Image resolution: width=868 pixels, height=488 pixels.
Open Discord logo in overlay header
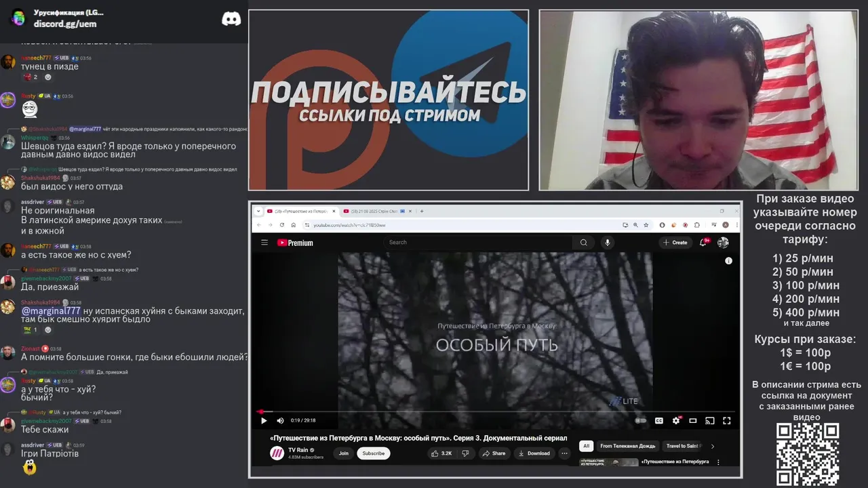231,19
